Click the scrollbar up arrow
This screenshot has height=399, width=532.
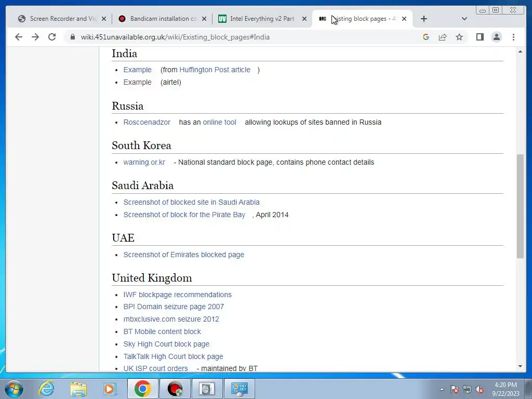pyautogui.click(x=520, y=51)
